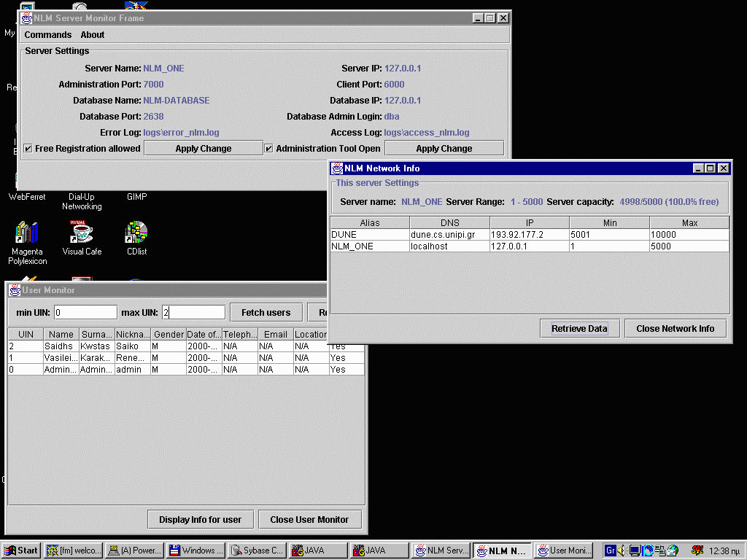Click Apply Change next to Administration Tool Open
Screen dimensions: 747x560
click(444, 149)
